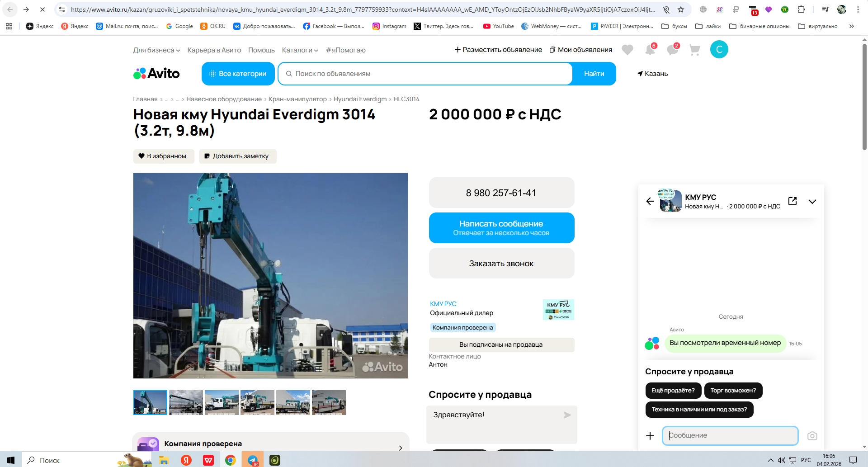Click 'Написать сообщение' button
This screenshot has height=467, width=868.
point(501,228)
